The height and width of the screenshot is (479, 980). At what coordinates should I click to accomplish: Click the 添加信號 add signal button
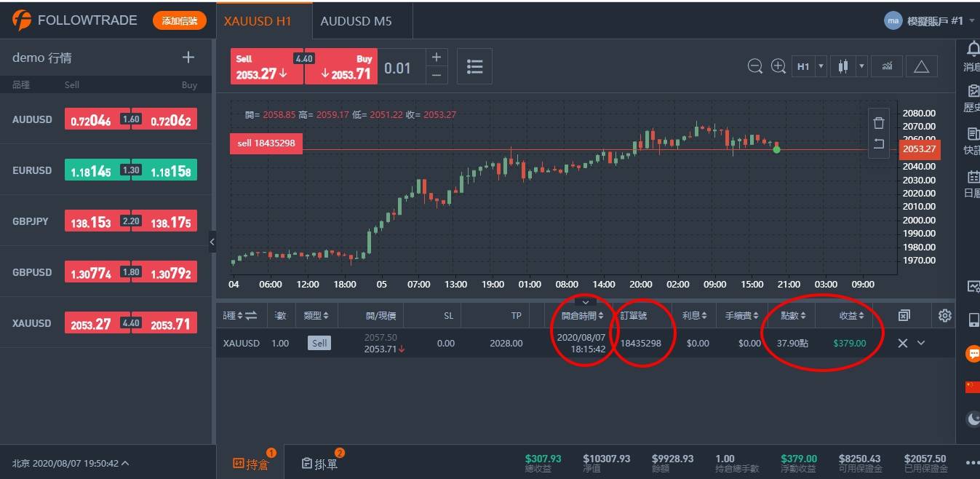180,21
